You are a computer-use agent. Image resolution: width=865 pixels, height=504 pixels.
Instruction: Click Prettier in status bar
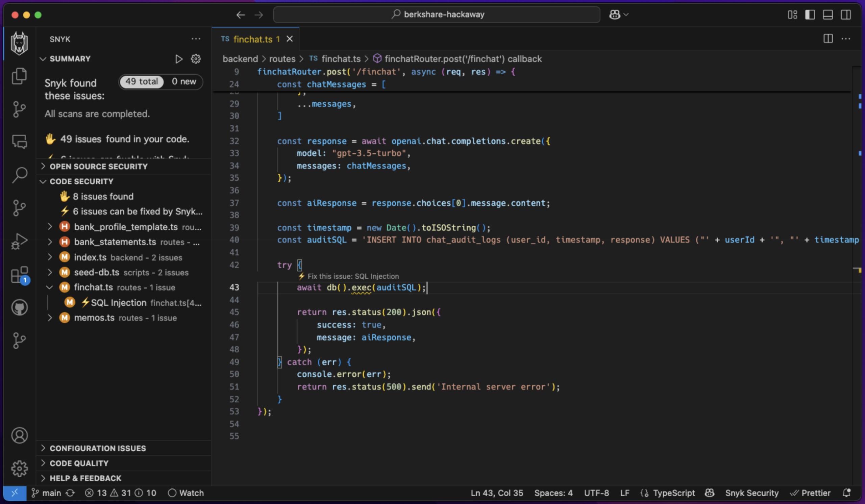(810, 493)
